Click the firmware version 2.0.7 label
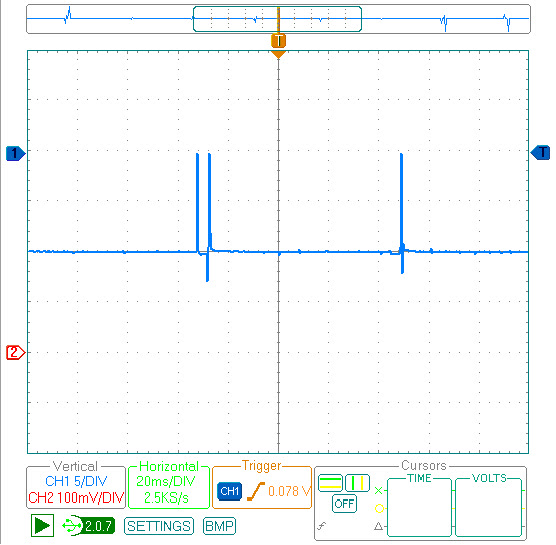This screenshot has width=556, height=545. 99,526
